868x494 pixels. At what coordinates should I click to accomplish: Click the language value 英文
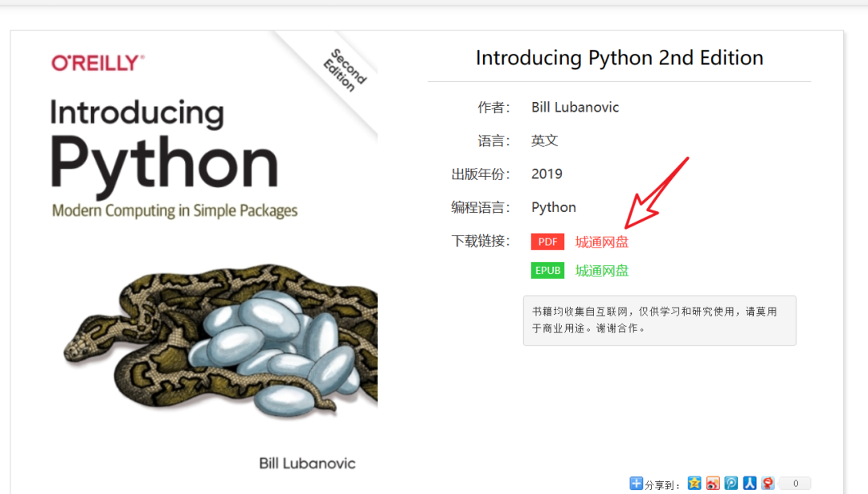pyautogui.click(x=545, y=141)
